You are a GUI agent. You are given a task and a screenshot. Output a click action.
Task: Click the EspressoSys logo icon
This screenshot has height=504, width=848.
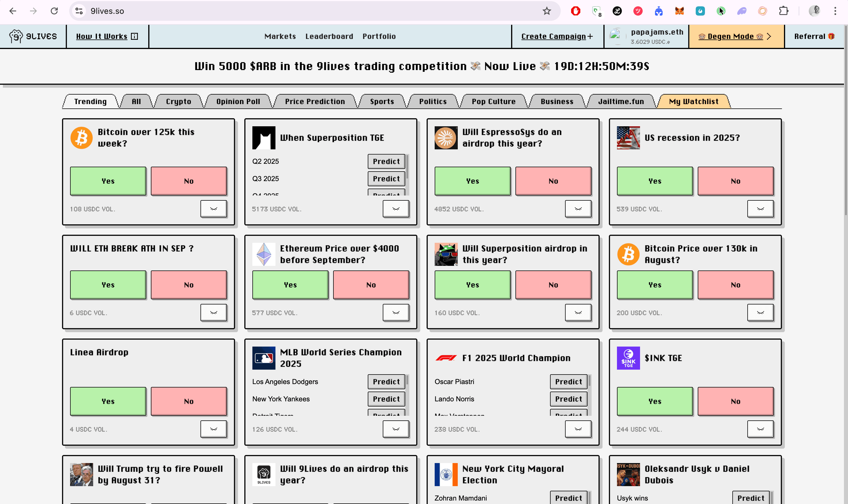coord(446,138)
